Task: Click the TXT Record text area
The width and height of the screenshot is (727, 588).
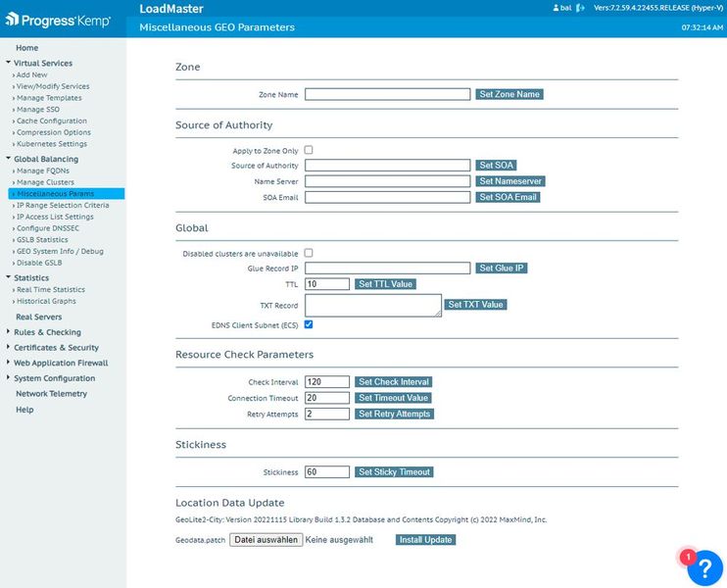Action: 372,305
